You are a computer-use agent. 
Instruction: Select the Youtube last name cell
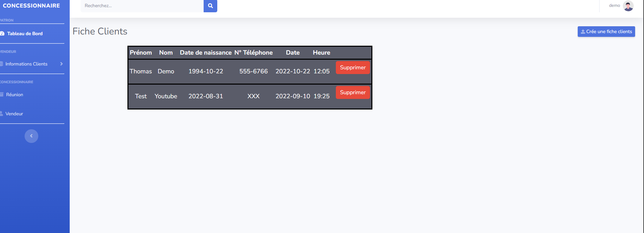pyautogui.click(x=166, y=96)
